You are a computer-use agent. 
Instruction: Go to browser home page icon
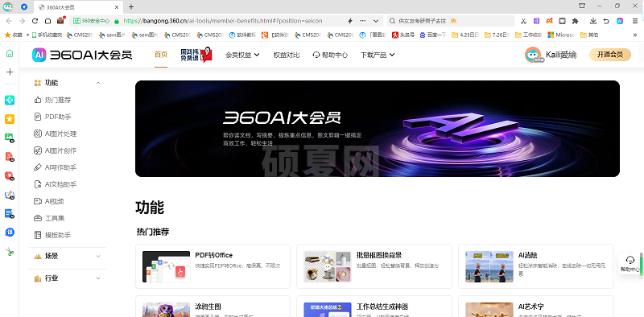[x=47, y=21]
